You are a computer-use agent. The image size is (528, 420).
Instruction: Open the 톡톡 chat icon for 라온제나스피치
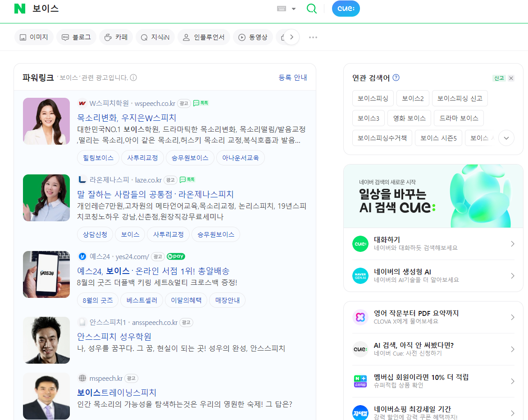(187, 179)
